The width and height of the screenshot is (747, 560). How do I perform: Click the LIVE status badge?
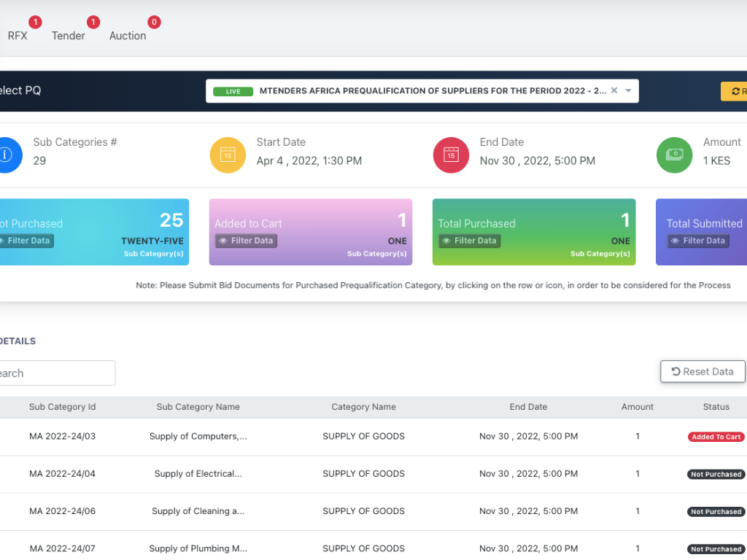(233, 91)
